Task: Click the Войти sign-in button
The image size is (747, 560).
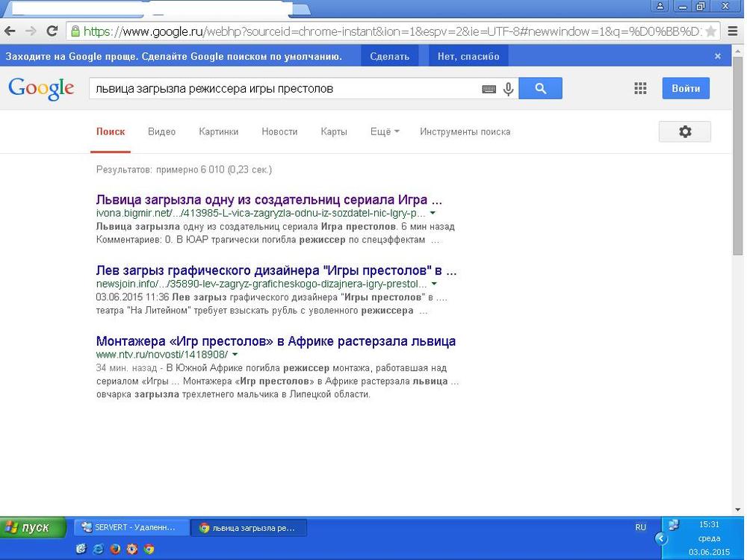Action: [685, 88]
